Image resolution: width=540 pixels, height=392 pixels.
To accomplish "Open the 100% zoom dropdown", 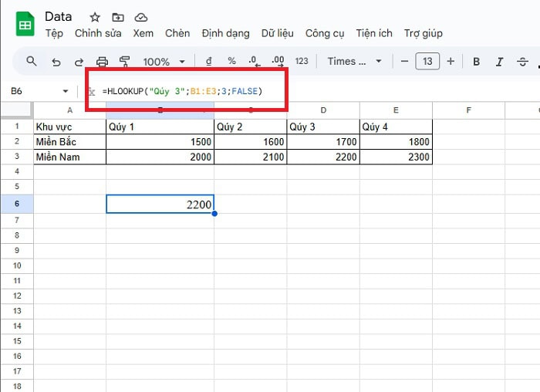I will 164,62.
